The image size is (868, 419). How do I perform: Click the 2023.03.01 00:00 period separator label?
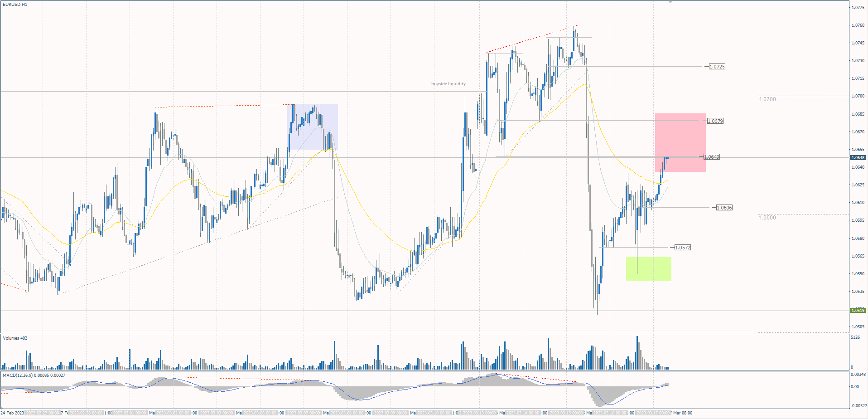[130, 413]
